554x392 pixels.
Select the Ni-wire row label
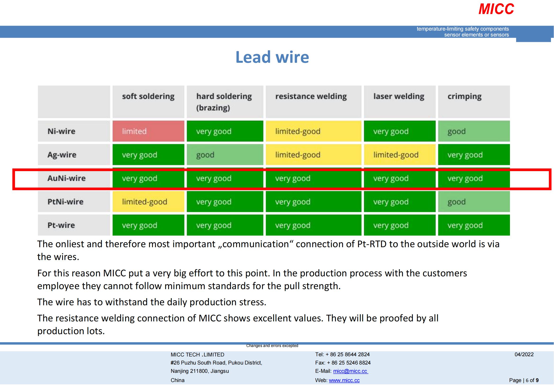[x=62, y=131]
